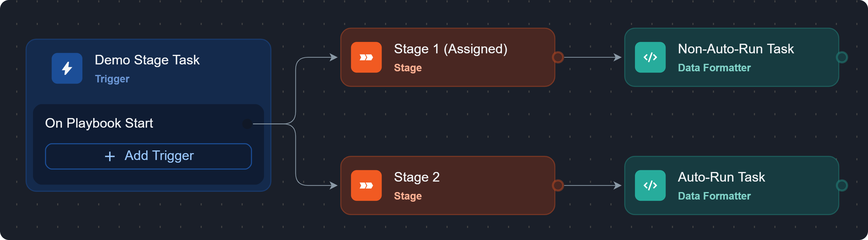Click the Stage 2 orange arrows icon

(x=366, y=185)
